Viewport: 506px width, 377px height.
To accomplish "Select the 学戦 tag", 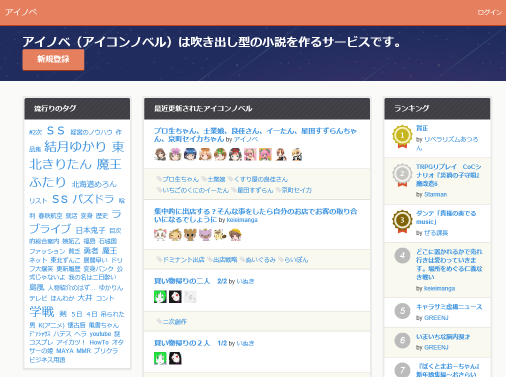I will pyautogui.click(x=42, y=312).
